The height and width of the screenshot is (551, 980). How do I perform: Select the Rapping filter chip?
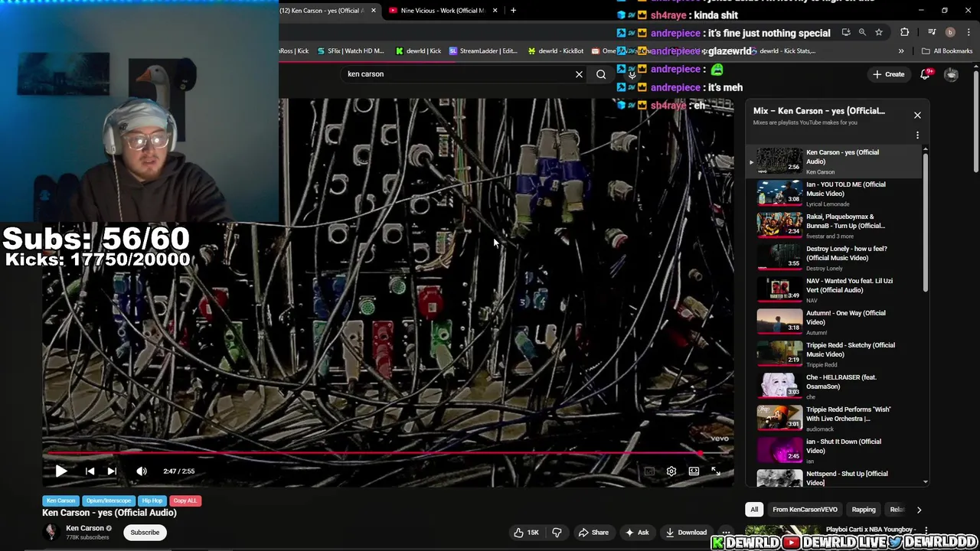(864, 510)
